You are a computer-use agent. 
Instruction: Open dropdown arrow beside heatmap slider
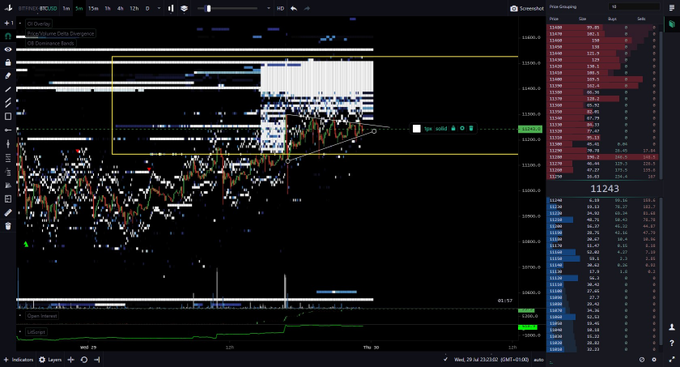coord(268,8)
